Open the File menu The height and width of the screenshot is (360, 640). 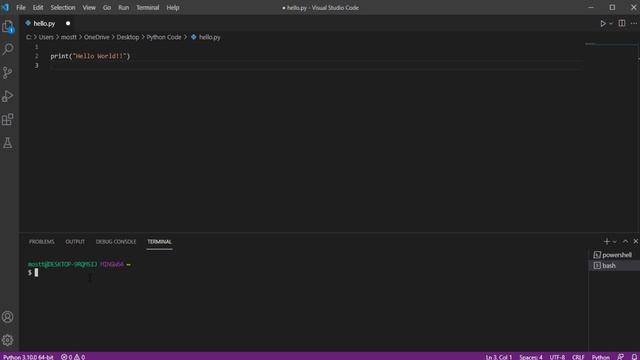click(21, 7)
